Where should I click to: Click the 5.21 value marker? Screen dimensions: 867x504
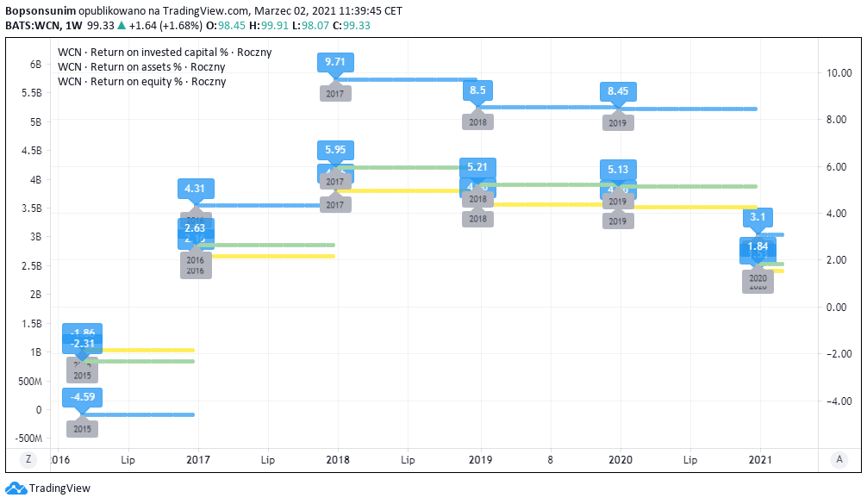click(x=477, y=167)
